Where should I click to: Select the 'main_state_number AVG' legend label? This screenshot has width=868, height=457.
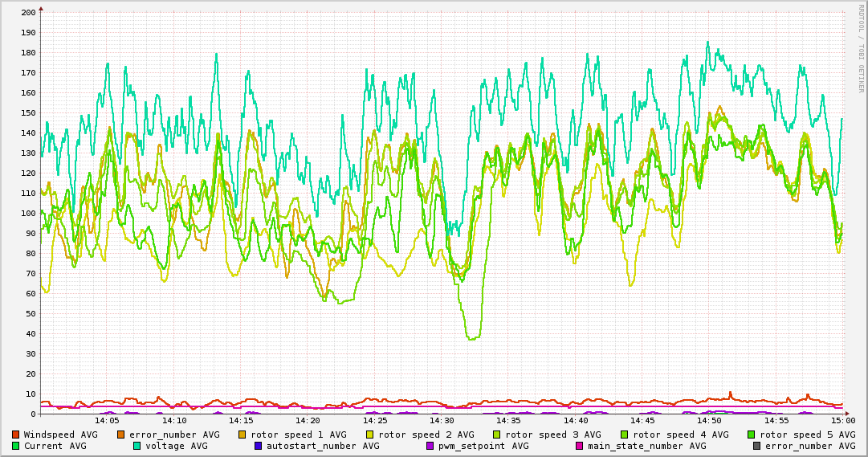647,447
